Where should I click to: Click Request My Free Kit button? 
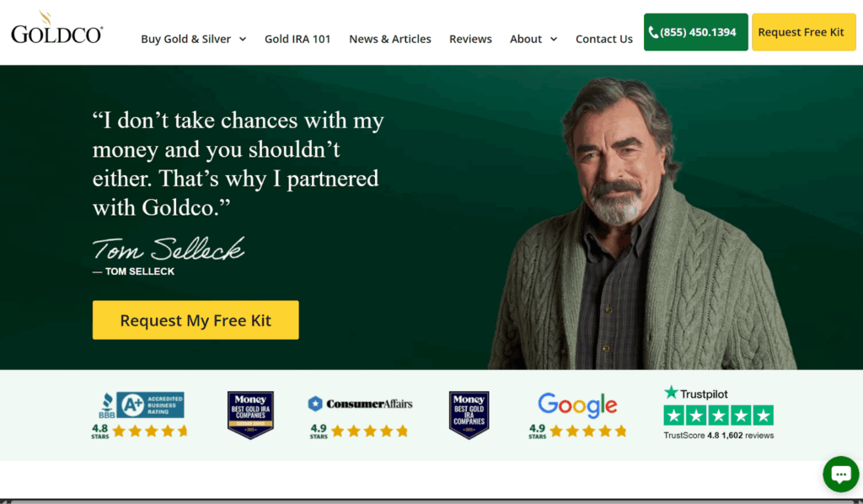click(x=196, y=319)
